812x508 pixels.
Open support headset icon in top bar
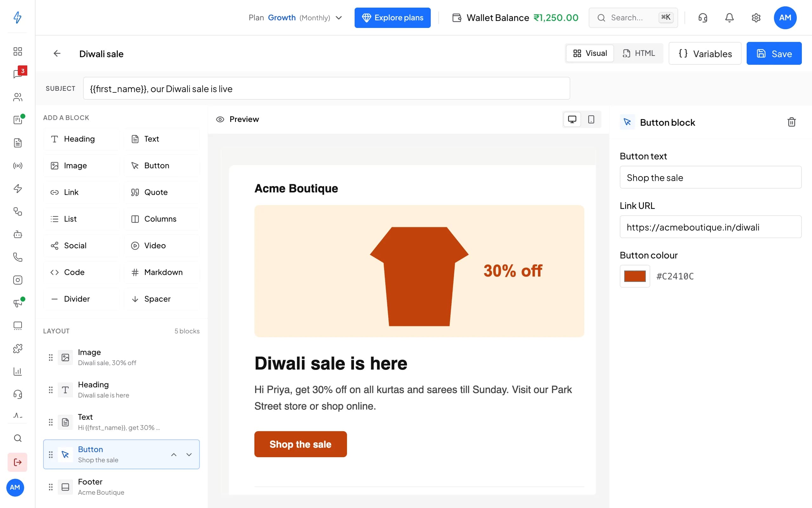click(703, 17)
